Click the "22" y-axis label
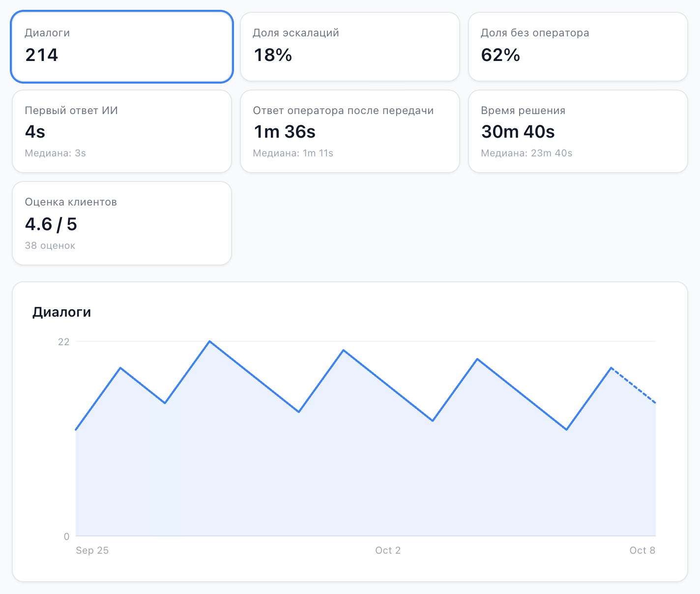 pos(64,342)
